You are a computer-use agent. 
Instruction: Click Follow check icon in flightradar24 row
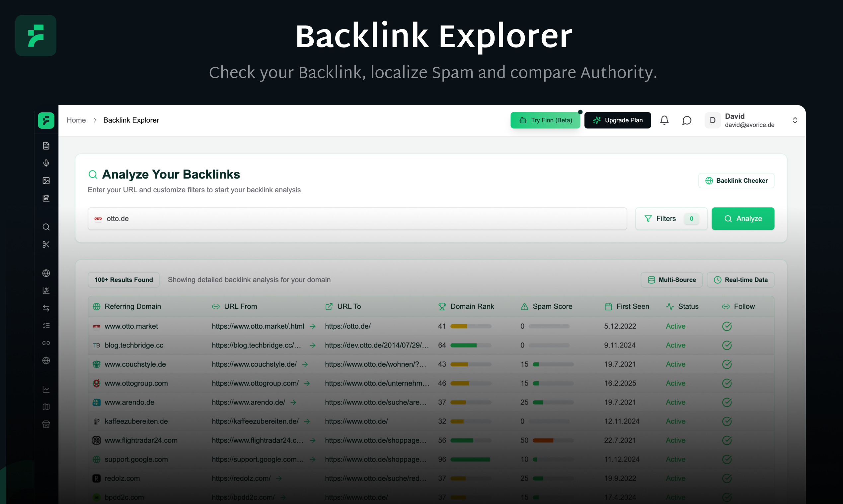(727, 440)
